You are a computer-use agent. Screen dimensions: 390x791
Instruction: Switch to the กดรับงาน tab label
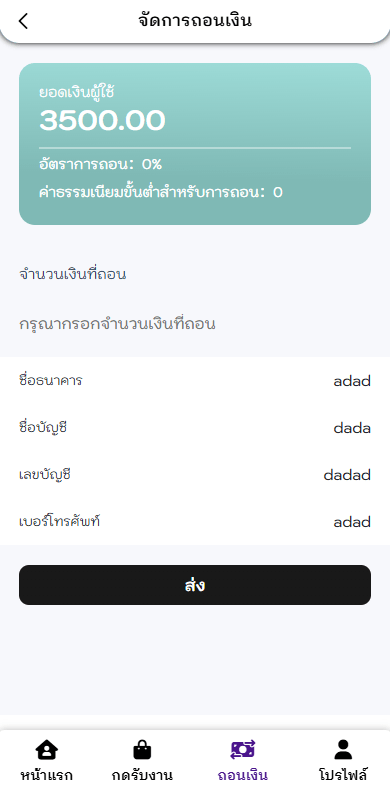tap(142, 774)
